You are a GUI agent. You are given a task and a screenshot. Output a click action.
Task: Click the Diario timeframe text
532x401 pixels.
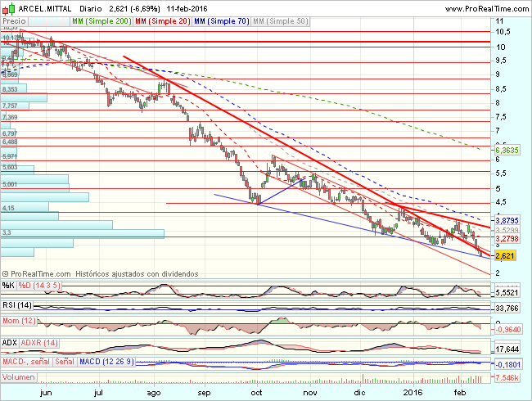91,9
